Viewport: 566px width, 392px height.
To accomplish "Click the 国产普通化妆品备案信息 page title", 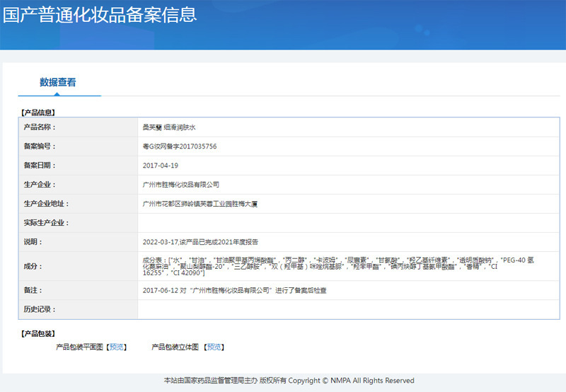I will [100, 15].
